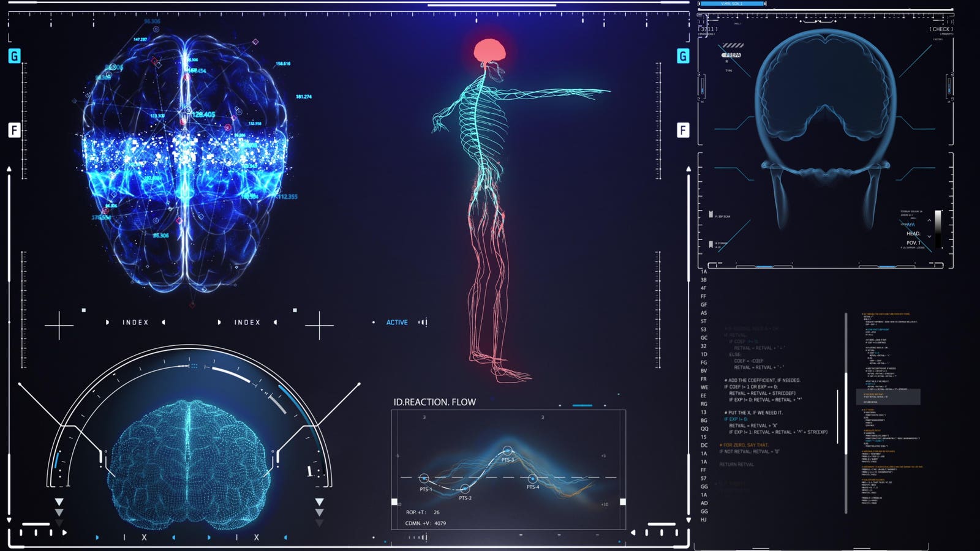The width and height of the screenshot is (980, 551).
Task: Expand the top white triangle under the right arc
Action: 319,502
